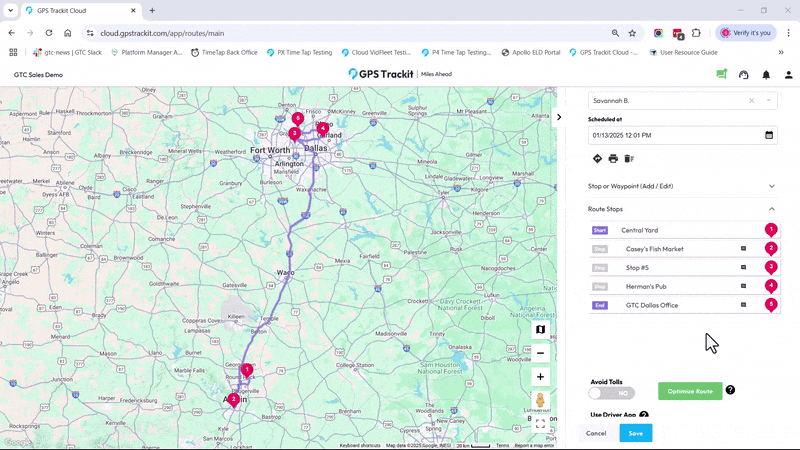Toggle fullscreen map view
This screenshot has width=800, height=450.
540,424
